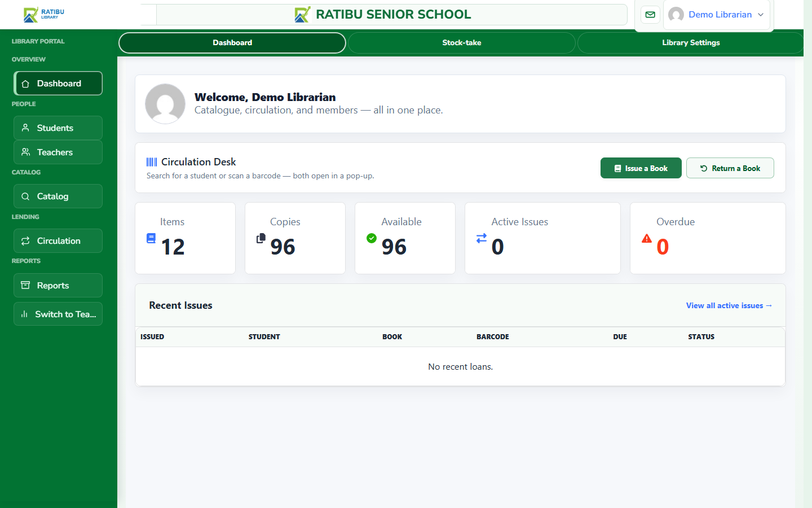
Task: Open the Teachers page from the sidebar
Action: 58,152
